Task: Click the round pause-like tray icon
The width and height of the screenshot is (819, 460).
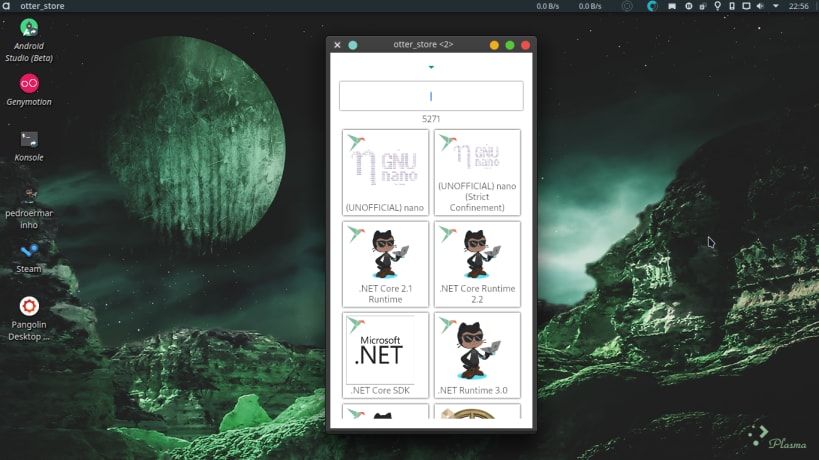Action: click(x=688, y=6)
